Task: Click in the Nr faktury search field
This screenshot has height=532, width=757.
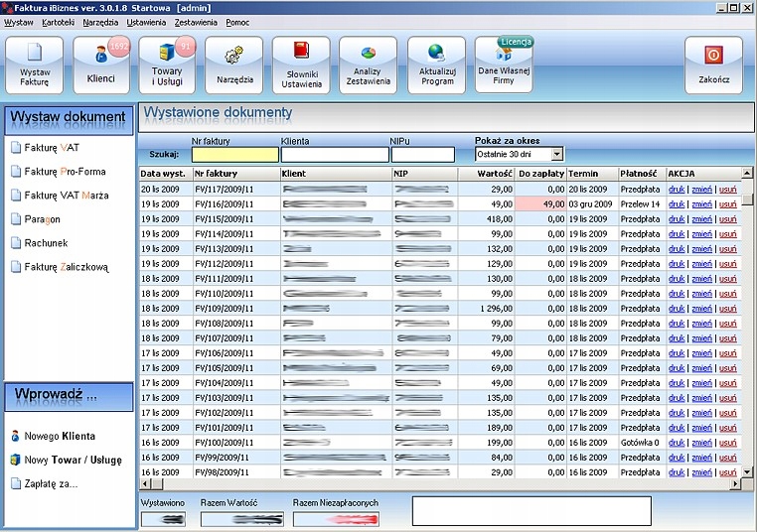Action: tap(234, 155)
